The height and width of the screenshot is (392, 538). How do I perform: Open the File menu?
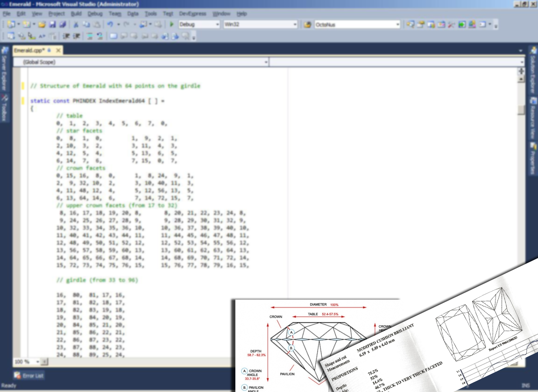(7, 14)
